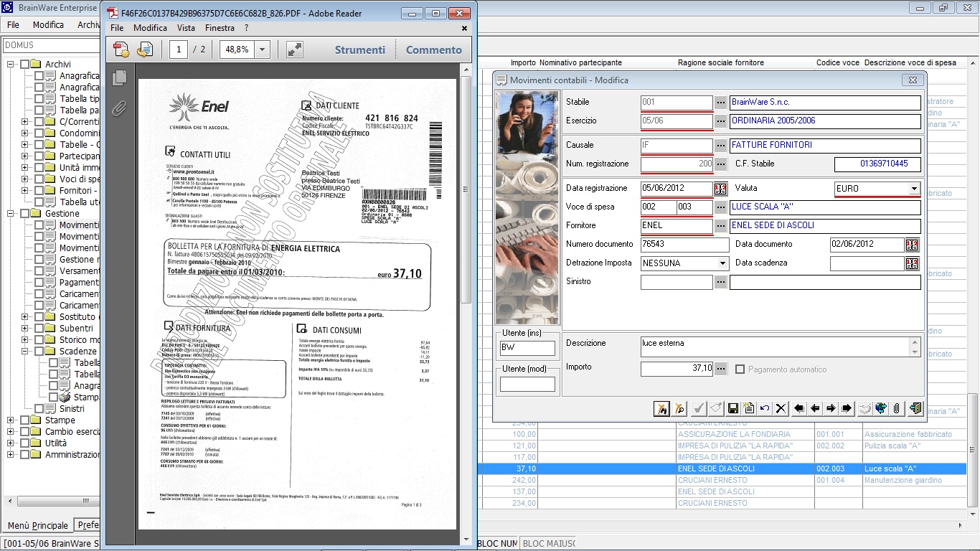This screenshot has width=980, height=551.
Task: Open the BrainWare File menu
Action: pos(13,24)
